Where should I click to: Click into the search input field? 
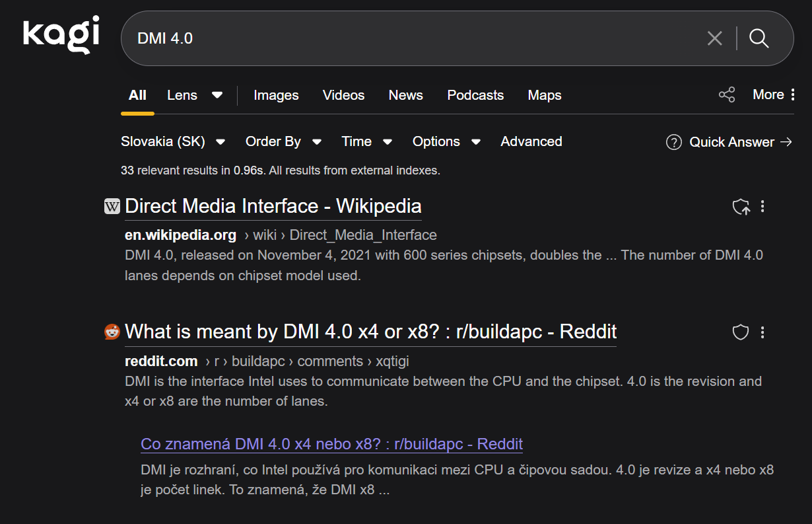coord(409,38)
